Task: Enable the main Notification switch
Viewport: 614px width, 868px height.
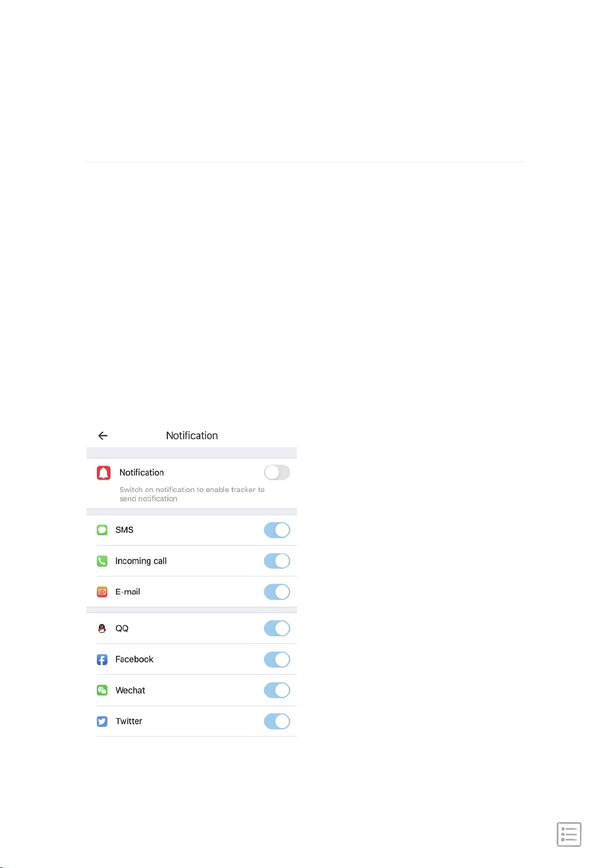Action: point(277,472)
